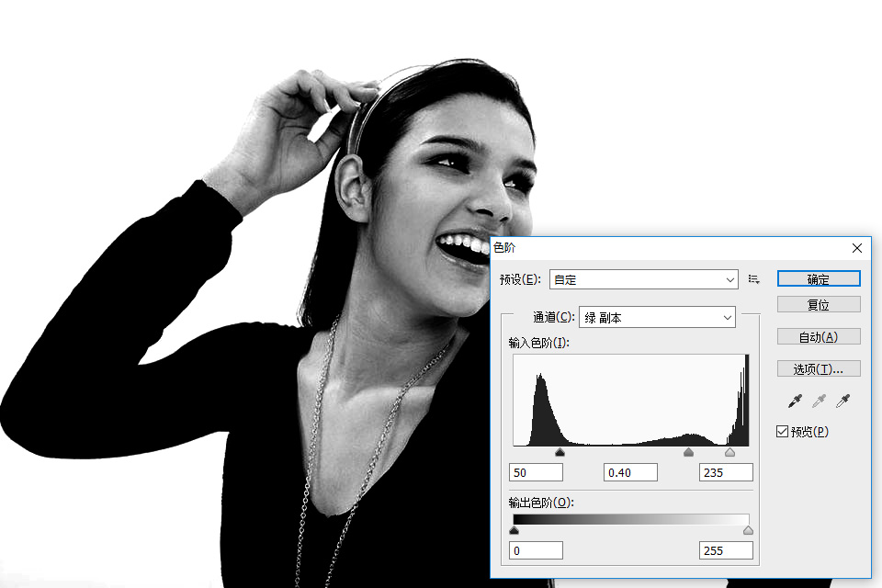Image resolution: width=882 pixels, height=588 pixels.
Task: Expand the 预设 preset dropdown
Action: 643,279
